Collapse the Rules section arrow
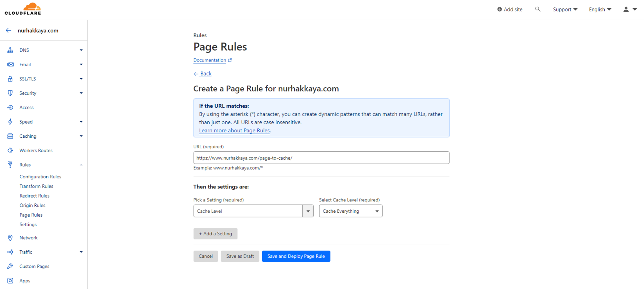The height and width of the screenshot is (289, 644). pyautogui.click(x=81, y=165)
